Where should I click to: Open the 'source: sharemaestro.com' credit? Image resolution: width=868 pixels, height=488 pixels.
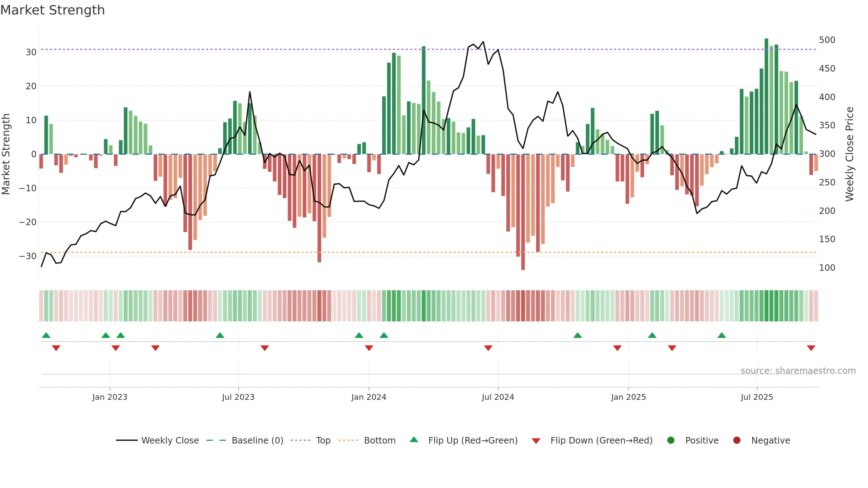(x=798, y=371)
